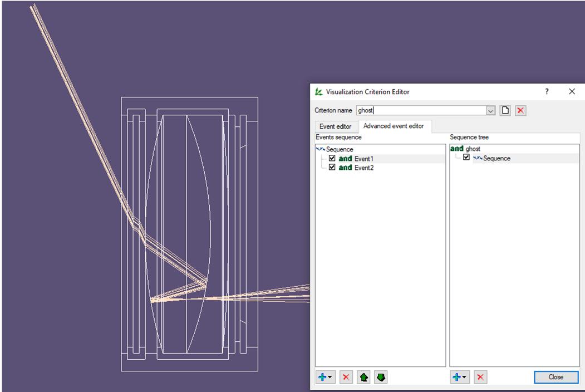Screen dimensions: 585x392
Task: Uncheck the Event1 checkbox
Action: coord(332,158)
